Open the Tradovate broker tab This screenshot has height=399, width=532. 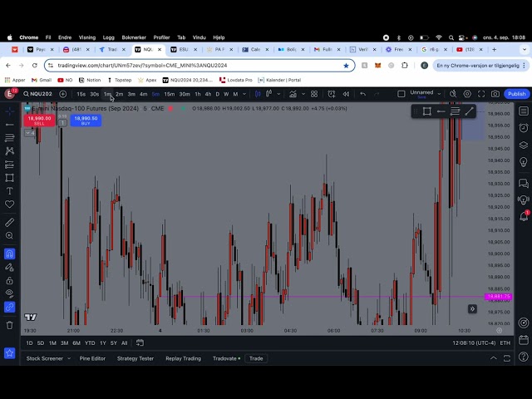click(226, 358)
